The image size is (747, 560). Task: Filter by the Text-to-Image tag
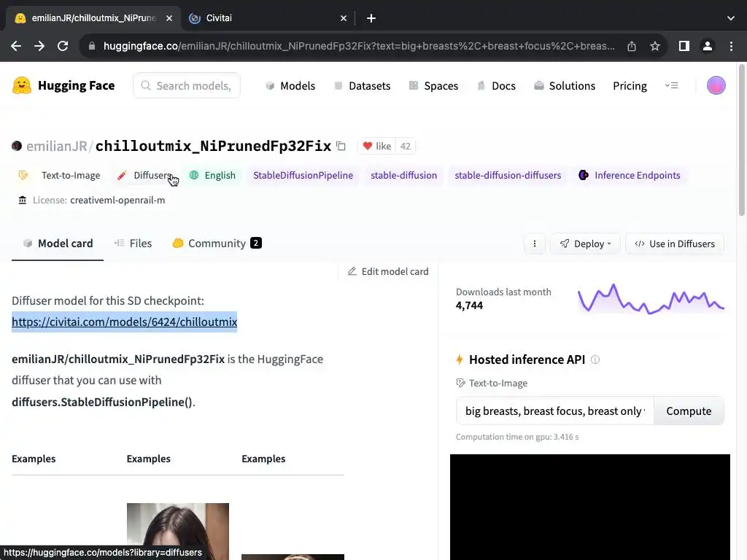pos(60,175)
